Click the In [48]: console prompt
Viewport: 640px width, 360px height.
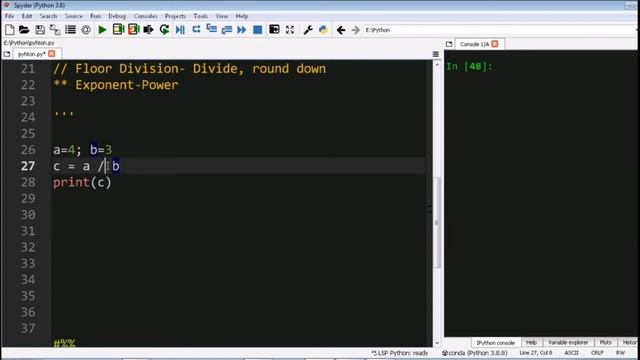[469, 66]
